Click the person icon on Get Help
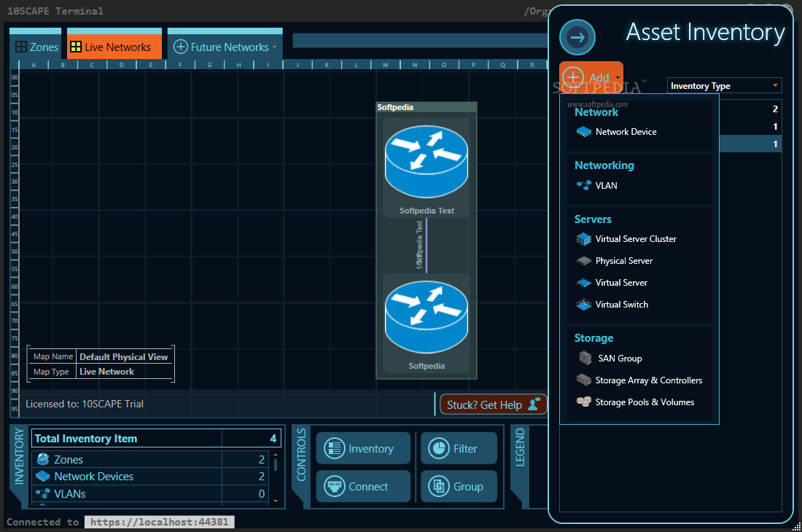 (x=534, y=404)
